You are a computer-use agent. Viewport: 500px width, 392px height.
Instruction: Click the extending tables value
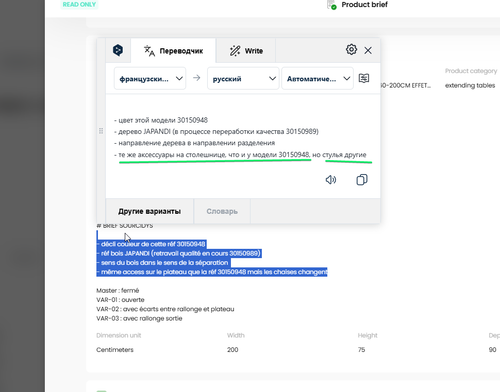pyautogui.click(x=470, y=85)
